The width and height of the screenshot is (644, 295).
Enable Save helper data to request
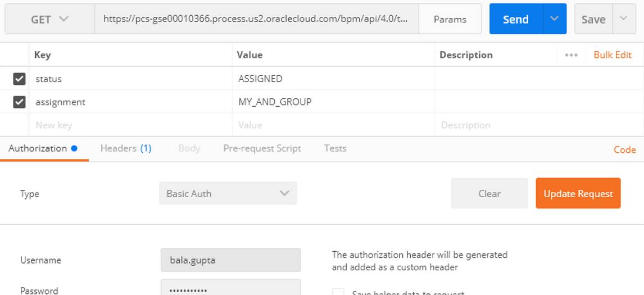coord(338,292)
